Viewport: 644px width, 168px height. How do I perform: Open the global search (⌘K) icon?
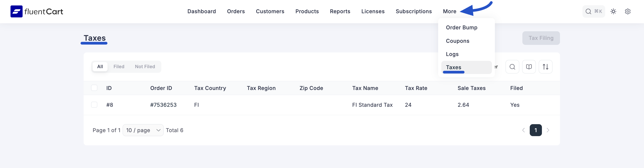point(588,12)
